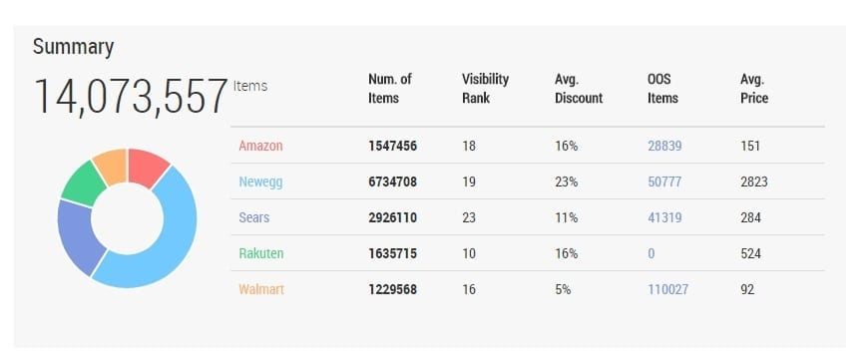This screenshot has width=868, height=362.
Task: Sort by Visibility Rank column header
Action: [486, 89]
